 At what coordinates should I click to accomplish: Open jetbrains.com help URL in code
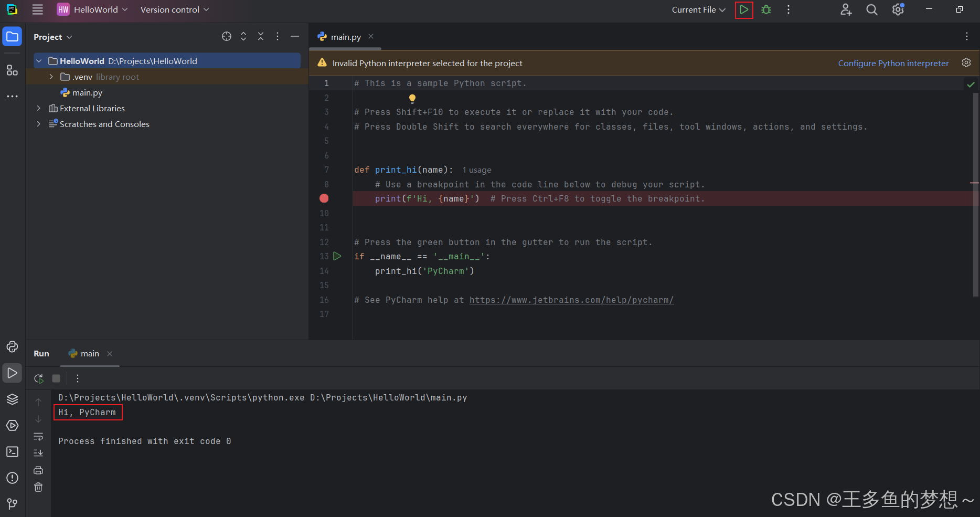571,300
